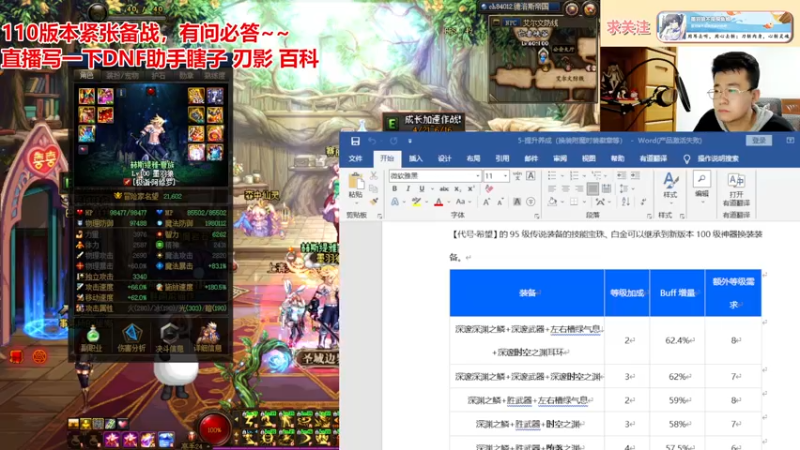Toggle Underline formatting (U)
The image size is (800, 450).
[421, 189]
